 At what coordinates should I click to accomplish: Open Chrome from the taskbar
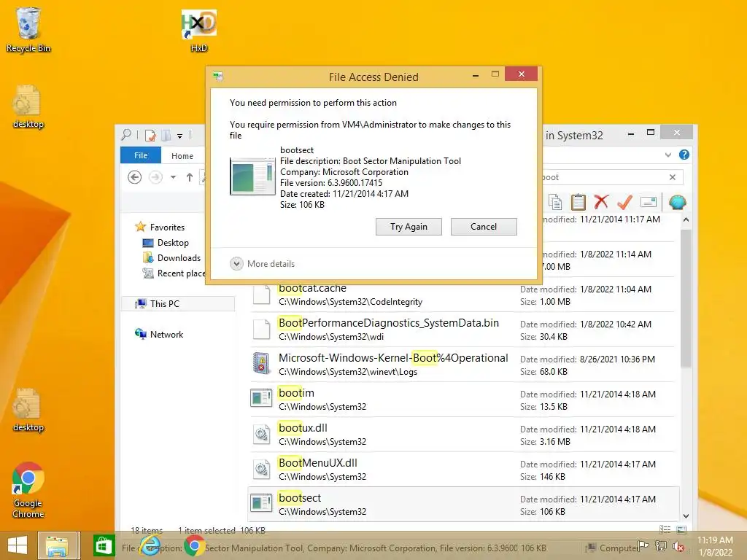click(x=194, y=546)
